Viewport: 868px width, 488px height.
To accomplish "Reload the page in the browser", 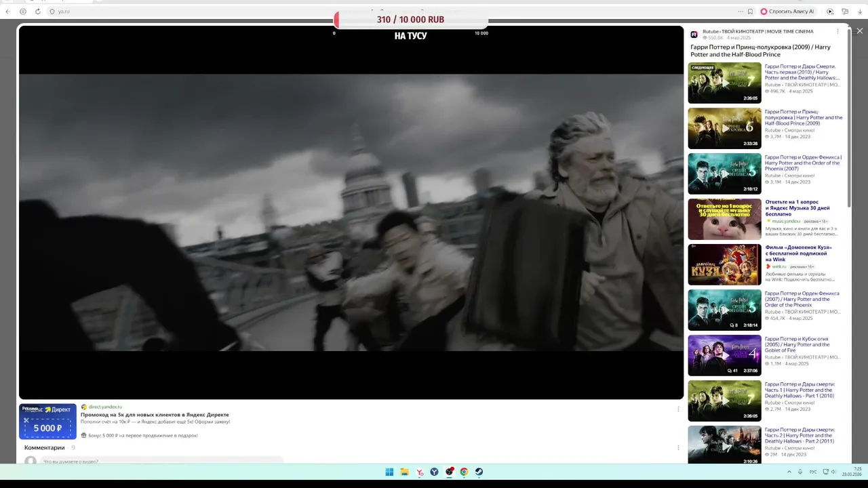I will point(37,12).
